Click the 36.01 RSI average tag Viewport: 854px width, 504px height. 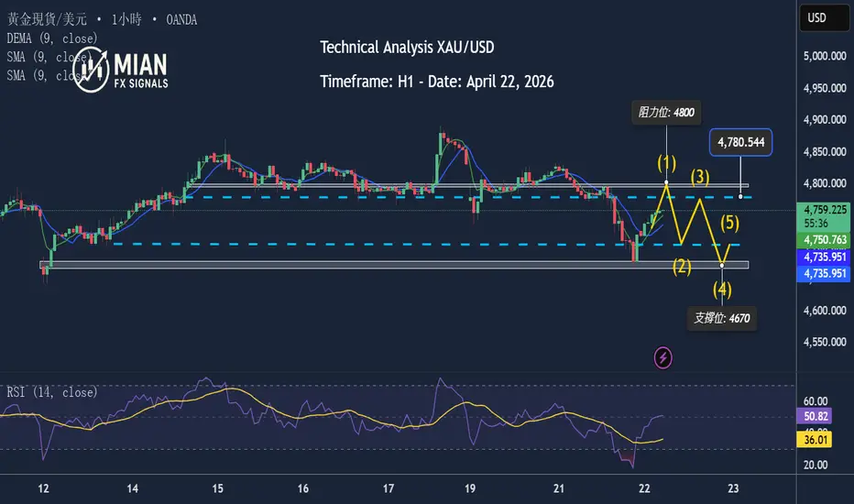(x=816, y=440)
